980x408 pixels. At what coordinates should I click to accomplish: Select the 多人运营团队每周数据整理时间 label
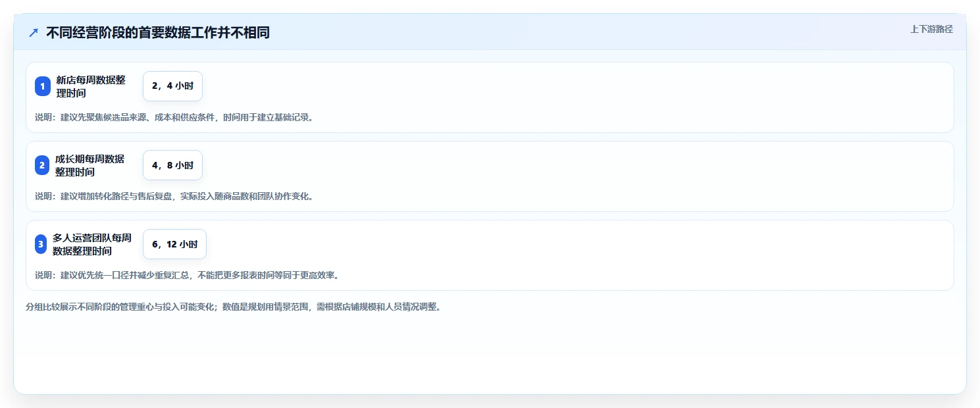(92, 244)
